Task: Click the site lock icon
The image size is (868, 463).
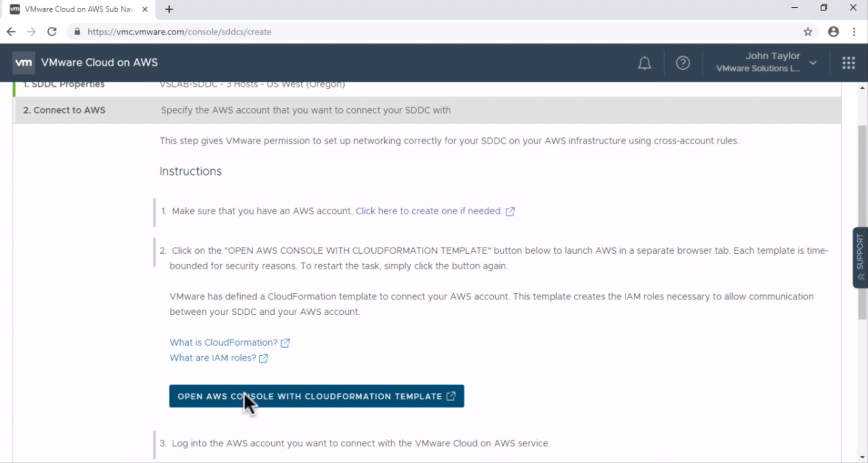Action: coord(77,32)
